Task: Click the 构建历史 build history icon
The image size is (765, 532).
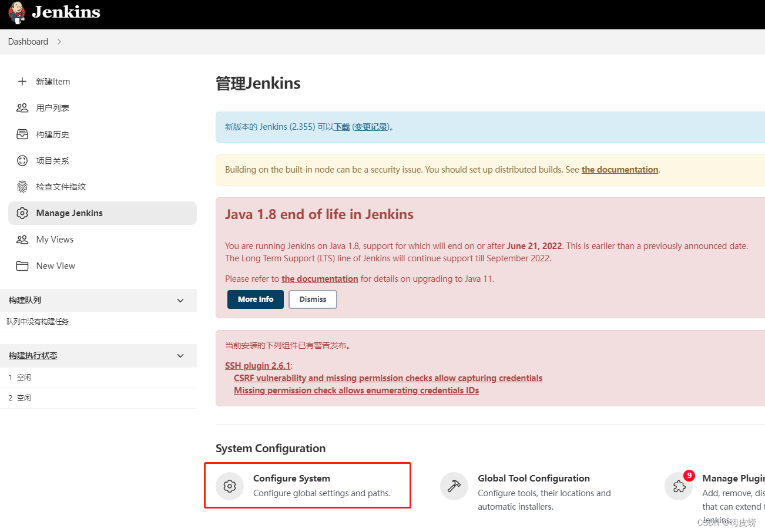Action: point(22,134)
